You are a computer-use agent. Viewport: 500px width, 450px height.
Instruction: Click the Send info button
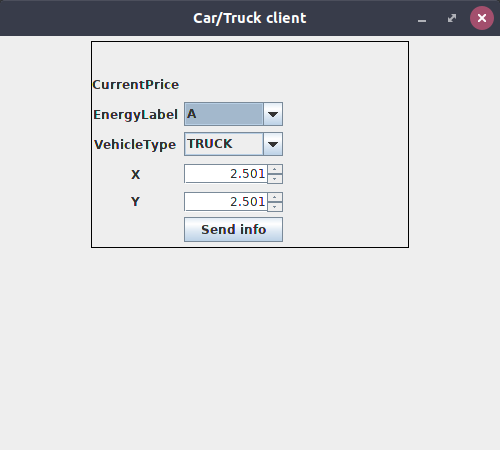point(233,230)
